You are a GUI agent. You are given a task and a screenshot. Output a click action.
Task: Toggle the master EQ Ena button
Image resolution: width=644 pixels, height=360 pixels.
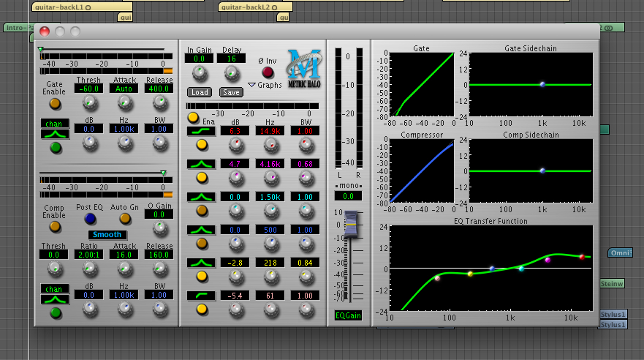point(193,118)
